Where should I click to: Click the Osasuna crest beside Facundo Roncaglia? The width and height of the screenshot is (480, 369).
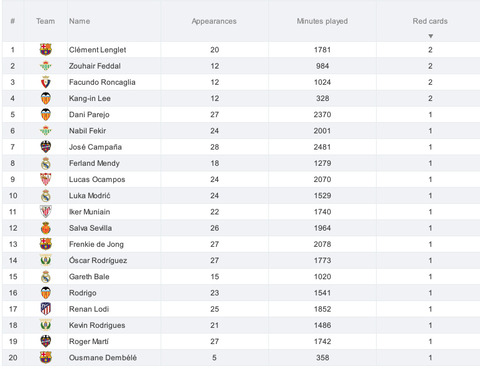46,82
